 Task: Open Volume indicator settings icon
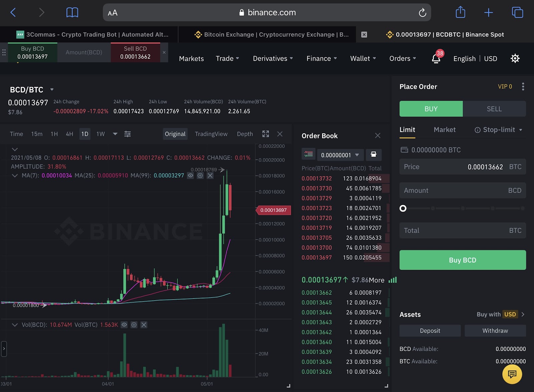(134, 325)
